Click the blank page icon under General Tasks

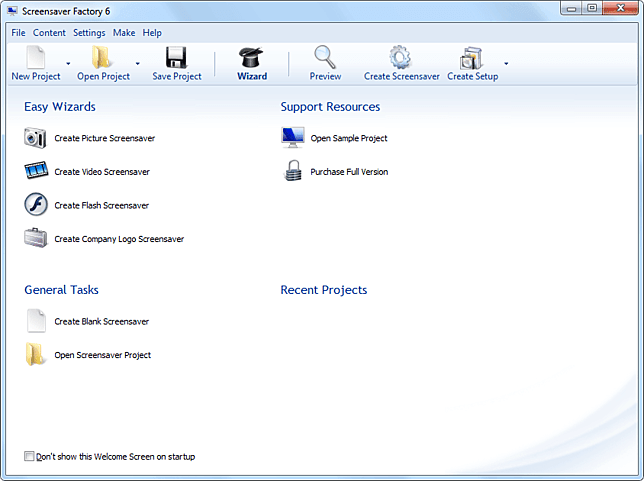click(x=36, y=320)
